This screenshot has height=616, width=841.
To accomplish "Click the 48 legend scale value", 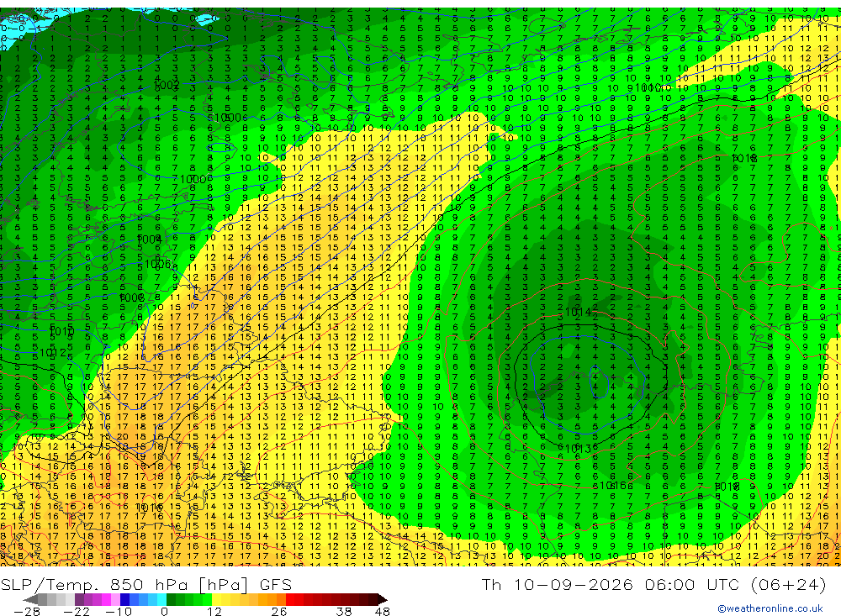I will 383,612.
